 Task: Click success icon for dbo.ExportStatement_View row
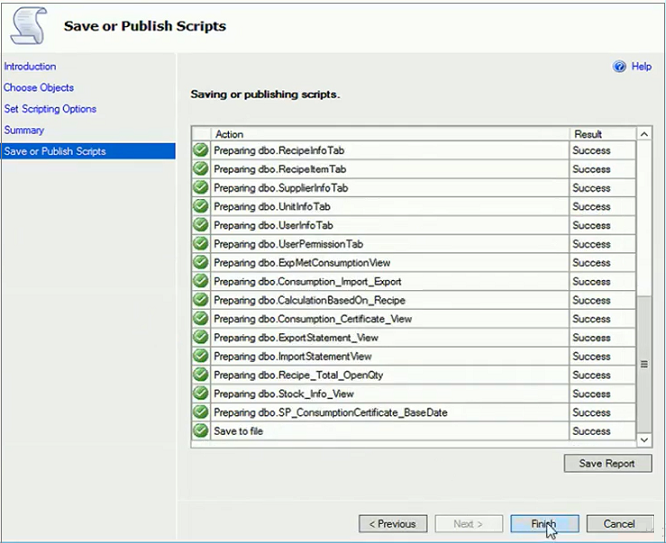click(200, 337)
